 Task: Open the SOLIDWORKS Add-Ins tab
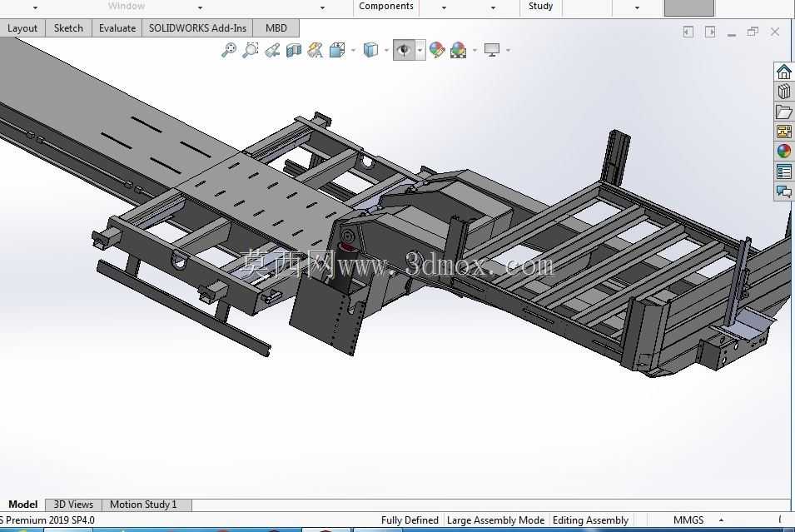197,28
